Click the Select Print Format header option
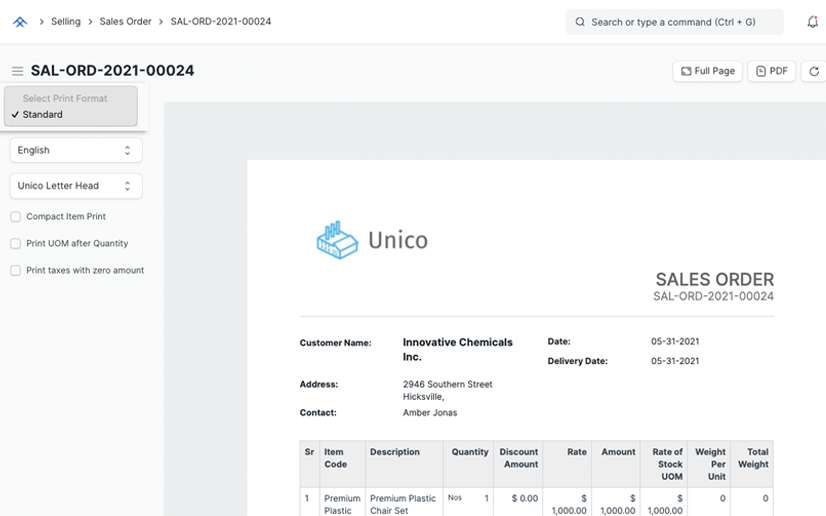826x516 pixels. 65,99
